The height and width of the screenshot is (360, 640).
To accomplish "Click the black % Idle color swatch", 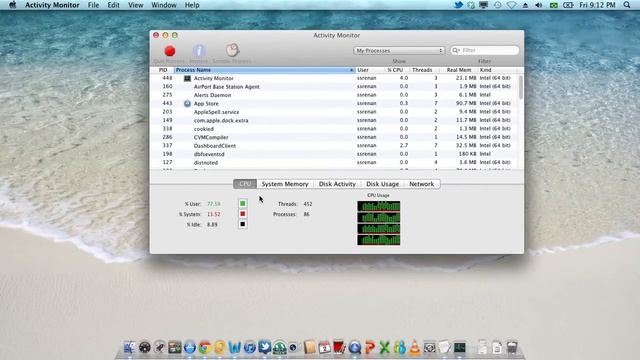I will point(242,224).
